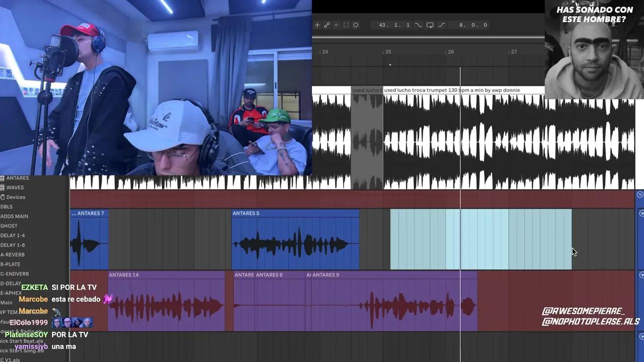Open the Devices entry in the browser

tap(16, 197)
